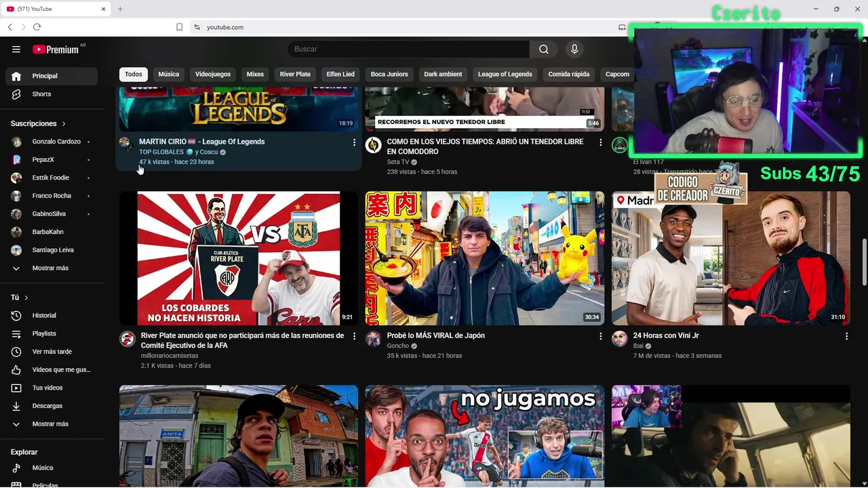Expand Mostrar más under Tú section
Screen dimensions: 868x488
click(x=52, y=424)
